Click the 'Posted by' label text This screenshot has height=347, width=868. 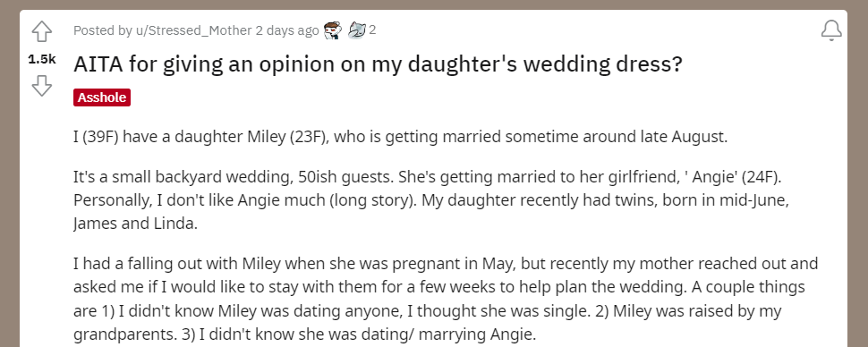(102, 30)
